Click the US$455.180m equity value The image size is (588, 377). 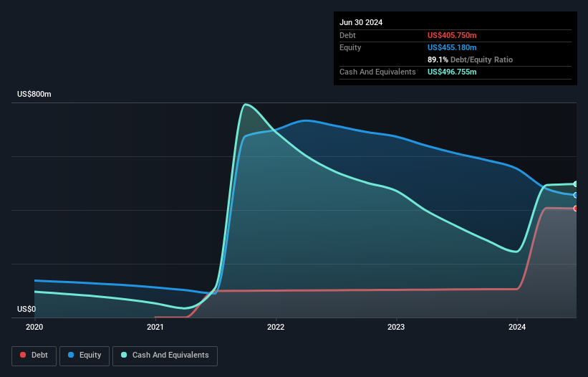[x=452, y=47]
